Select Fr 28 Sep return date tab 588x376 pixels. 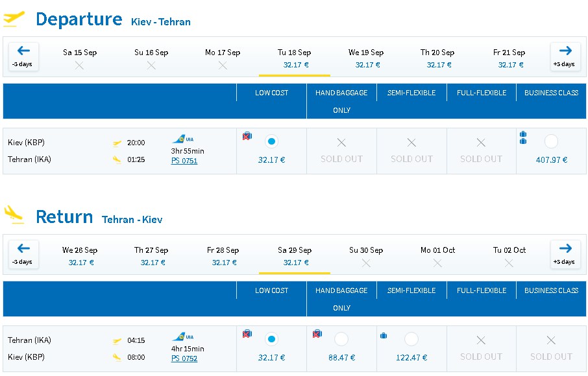[x=223, y=256]
